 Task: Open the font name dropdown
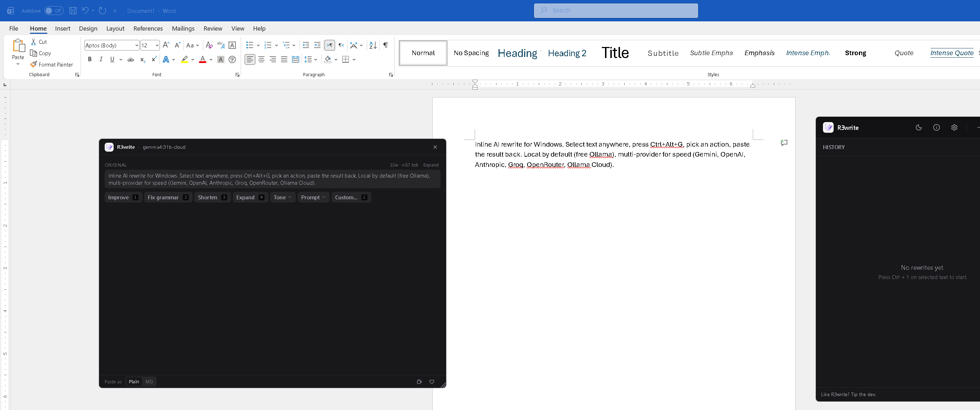coord(137,45)
